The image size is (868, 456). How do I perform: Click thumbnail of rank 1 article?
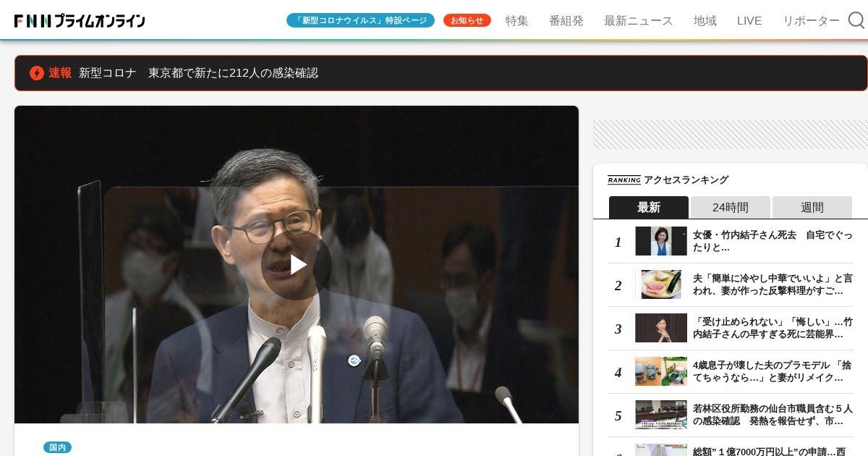(661, 241)
